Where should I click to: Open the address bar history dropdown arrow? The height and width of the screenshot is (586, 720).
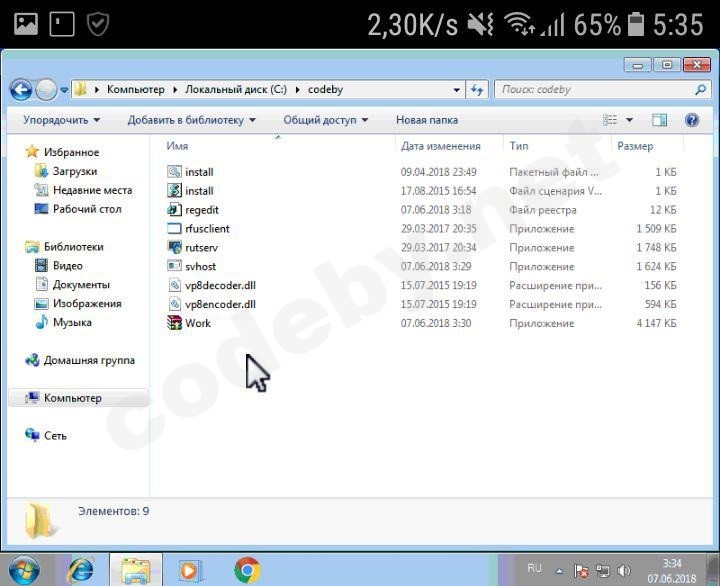click(456, 90)
